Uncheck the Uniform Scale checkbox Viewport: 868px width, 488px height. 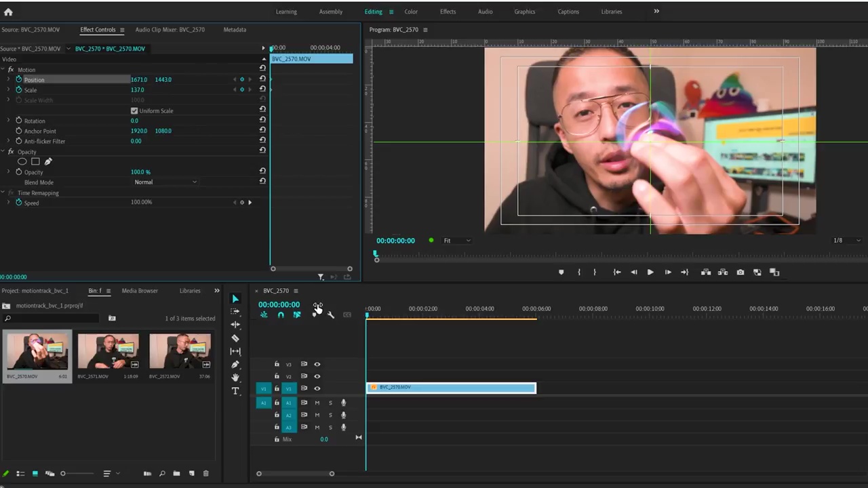tap(134, 110)
